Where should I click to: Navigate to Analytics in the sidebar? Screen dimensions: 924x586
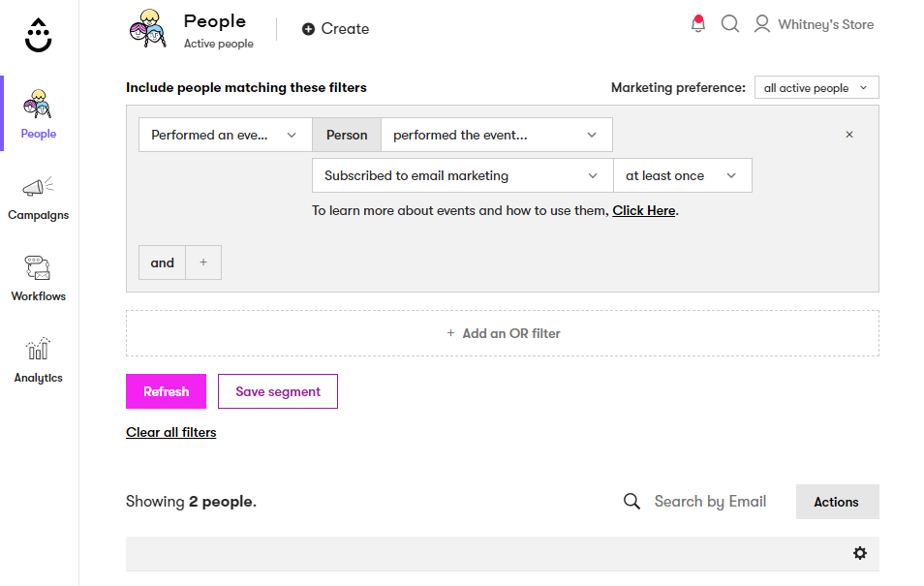[x=39, y=361]
